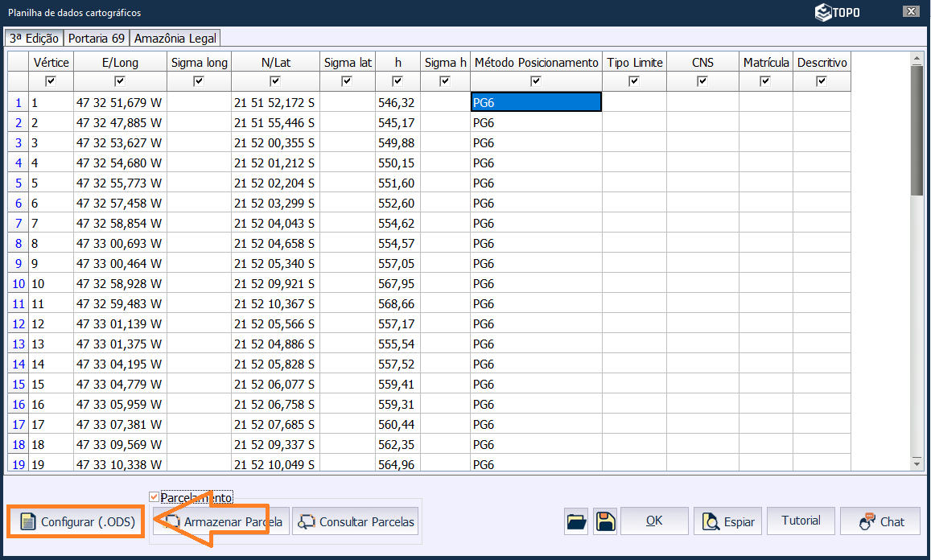Open the Chat support window
This screenshot has height=560, width=931.
tap(881, 521)
